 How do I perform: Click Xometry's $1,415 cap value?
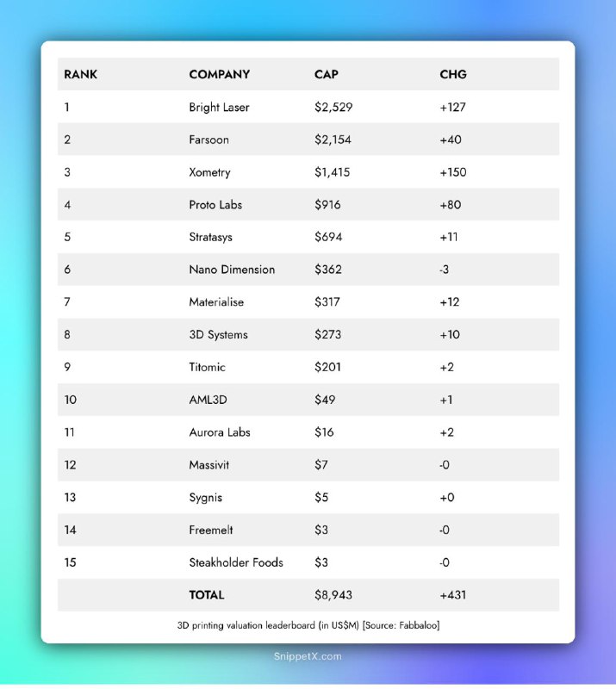(x=333, y=172)
